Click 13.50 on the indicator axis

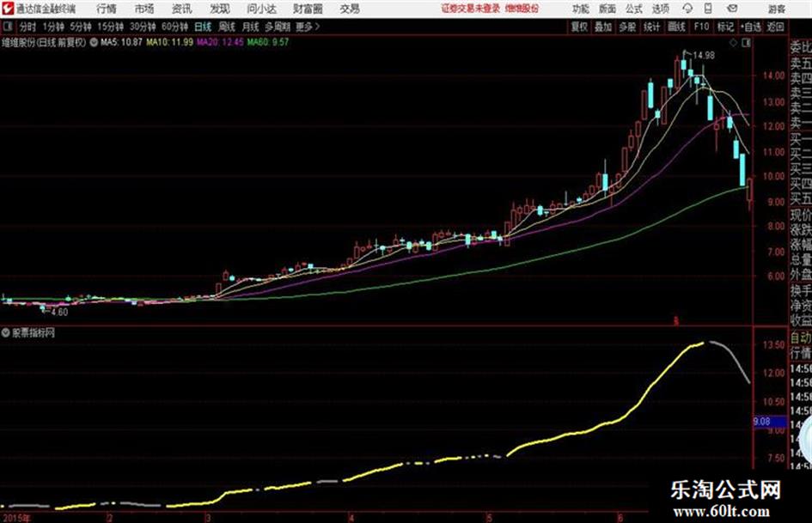[773, 345]
